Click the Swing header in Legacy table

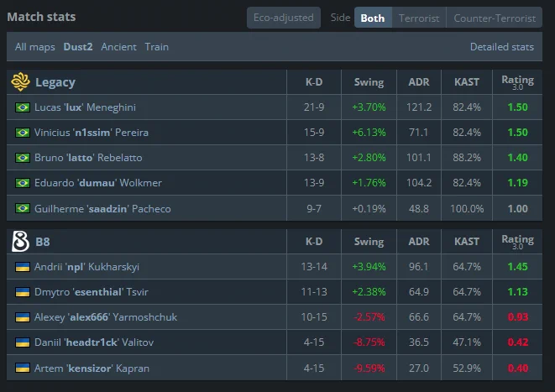tap(369, 82)
